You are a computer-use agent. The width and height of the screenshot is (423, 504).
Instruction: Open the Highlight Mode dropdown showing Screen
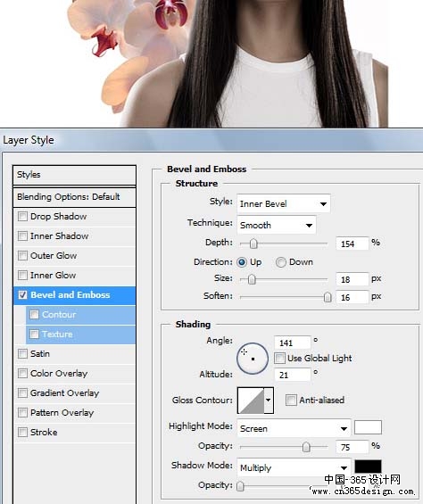click(x=294, y=428)
